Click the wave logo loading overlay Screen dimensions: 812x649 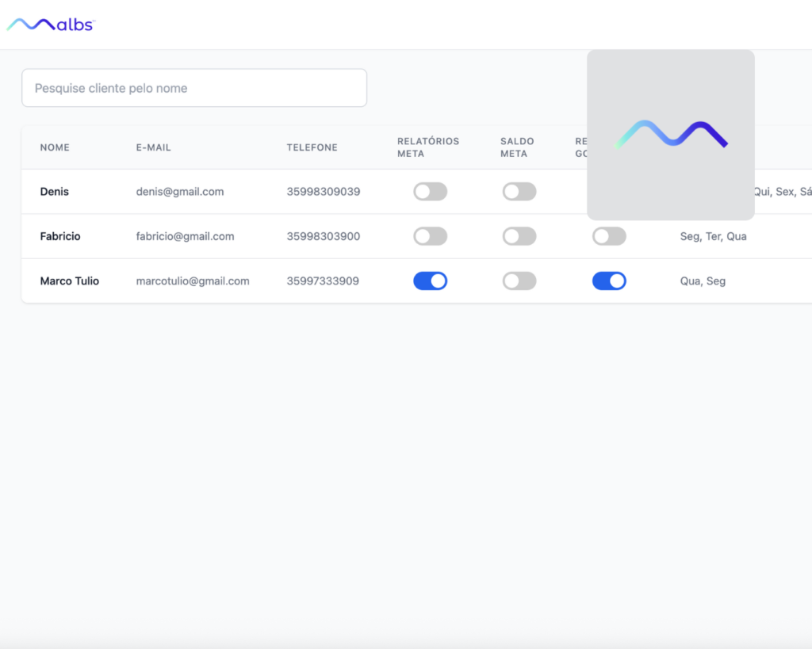click(671, 135)
